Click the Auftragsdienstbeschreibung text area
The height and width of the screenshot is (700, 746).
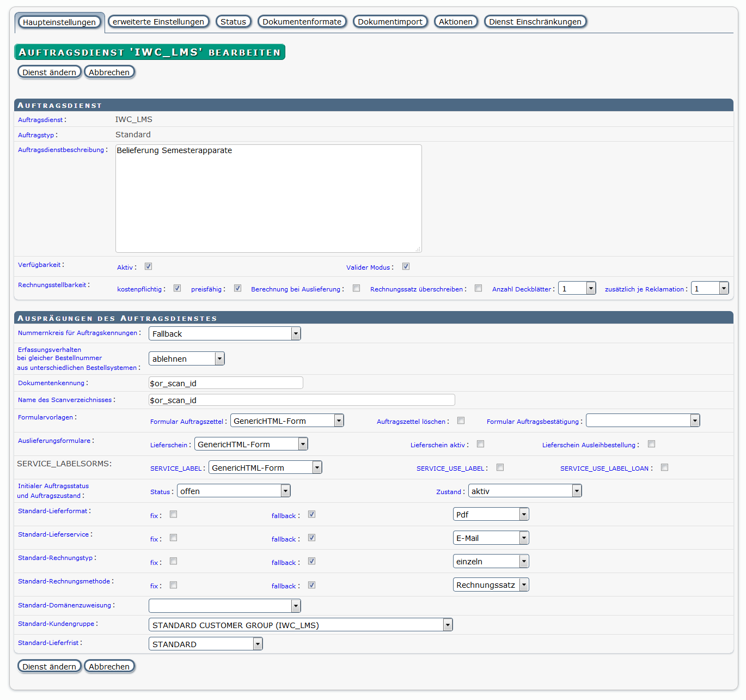tap(268, 198)
